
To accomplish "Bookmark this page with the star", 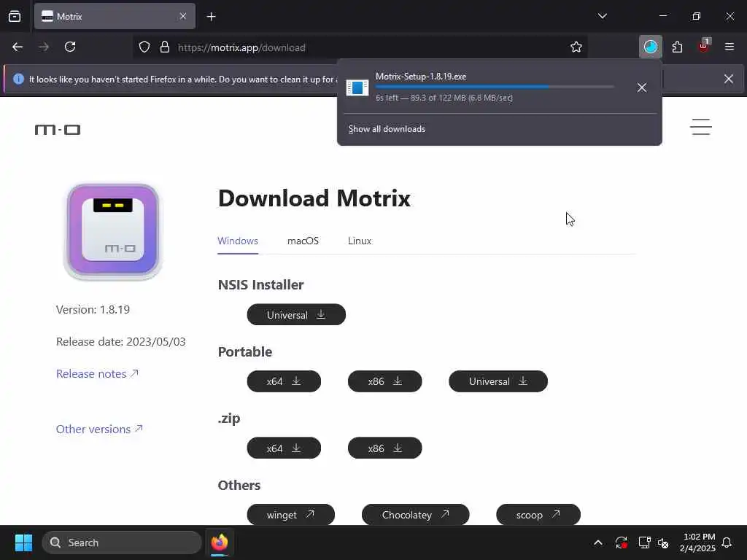I will 576,47.
